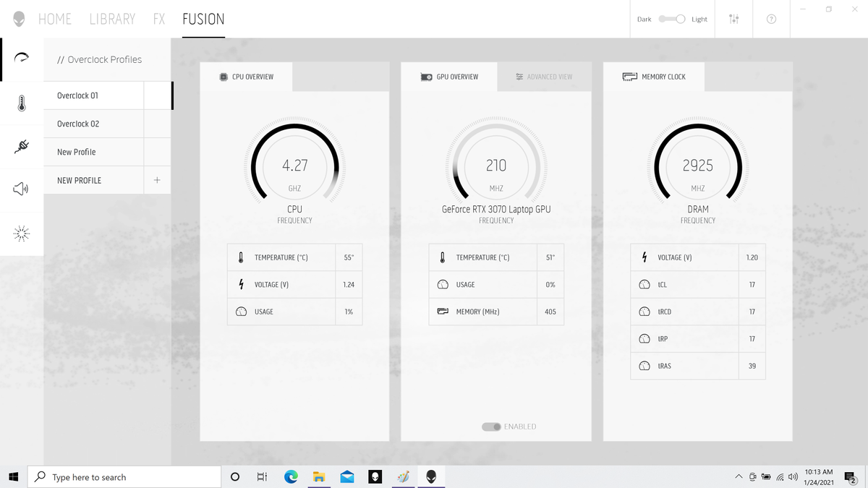The height and width of the screenshot is (488, 868).
Task: Click the CPU voltage lightning bolt icon
Action: 241,284
